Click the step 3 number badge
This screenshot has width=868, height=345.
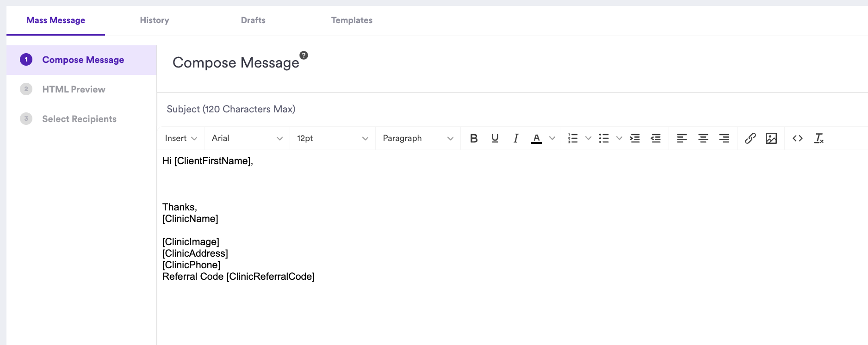[26, 119]
